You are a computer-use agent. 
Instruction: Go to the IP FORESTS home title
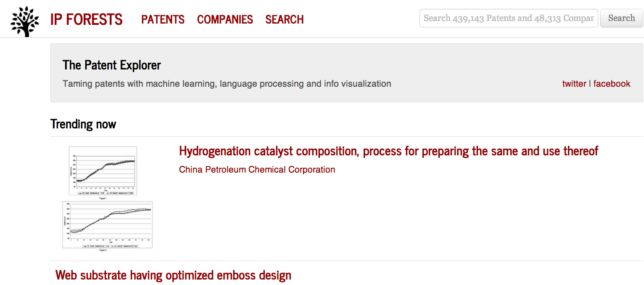click(x=86, y=19)
